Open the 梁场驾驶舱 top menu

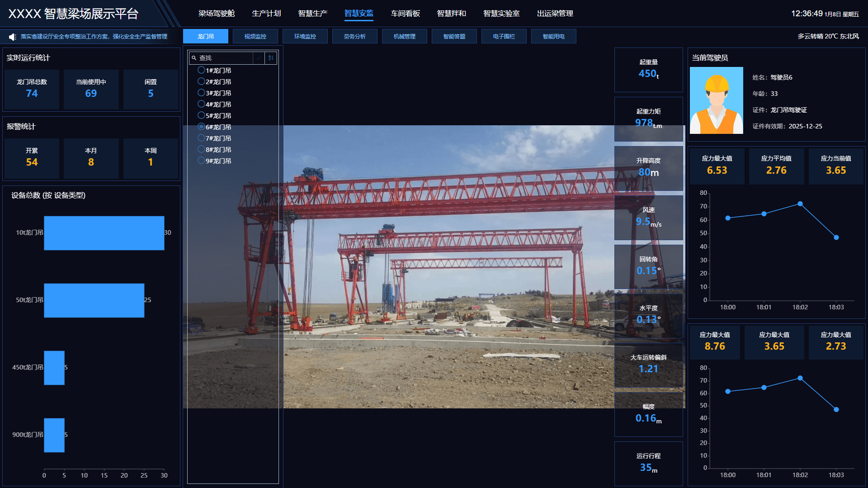coord(217,14)
